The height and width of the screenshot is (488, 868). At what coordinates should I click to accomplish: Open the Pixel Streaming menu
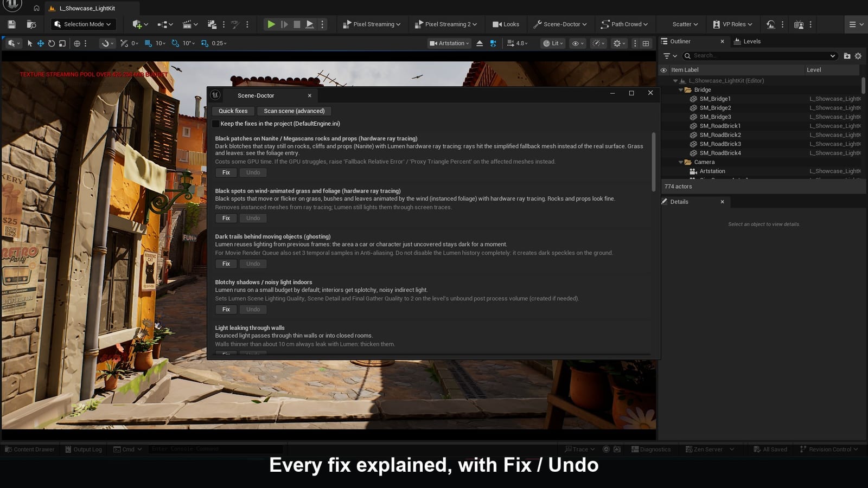tap(372, 24)
